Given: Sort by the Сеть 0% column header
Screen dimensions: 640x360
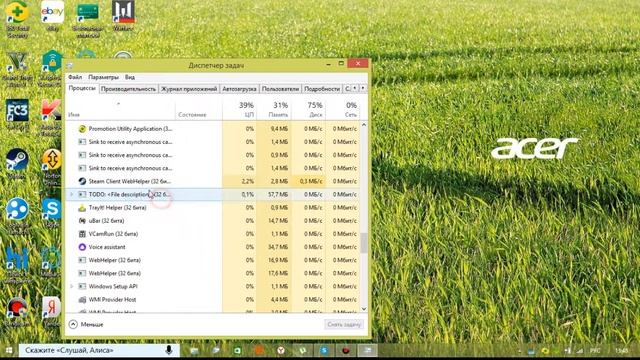Looking at the screenshot, I should [x=343, y=109].
